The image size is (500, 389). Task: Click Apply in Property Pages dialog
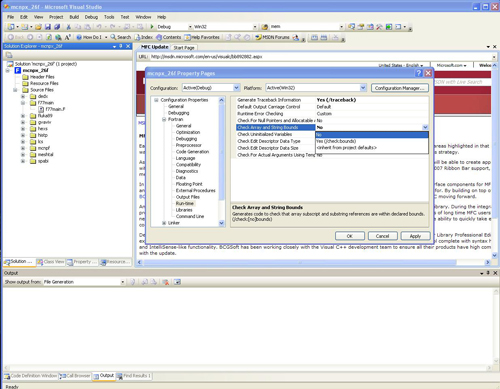click(x=415, y=236)
